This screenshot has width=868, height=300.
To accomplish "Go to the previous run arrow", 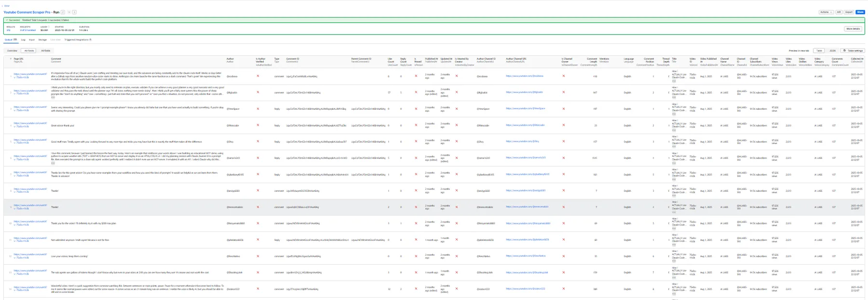I will tap(69, 12).
